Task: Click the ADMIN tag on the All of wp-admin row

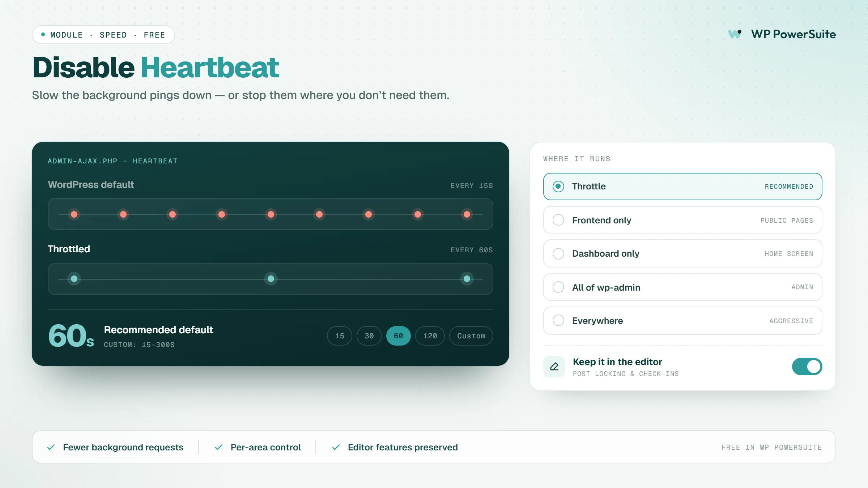Action: [802, 287]
